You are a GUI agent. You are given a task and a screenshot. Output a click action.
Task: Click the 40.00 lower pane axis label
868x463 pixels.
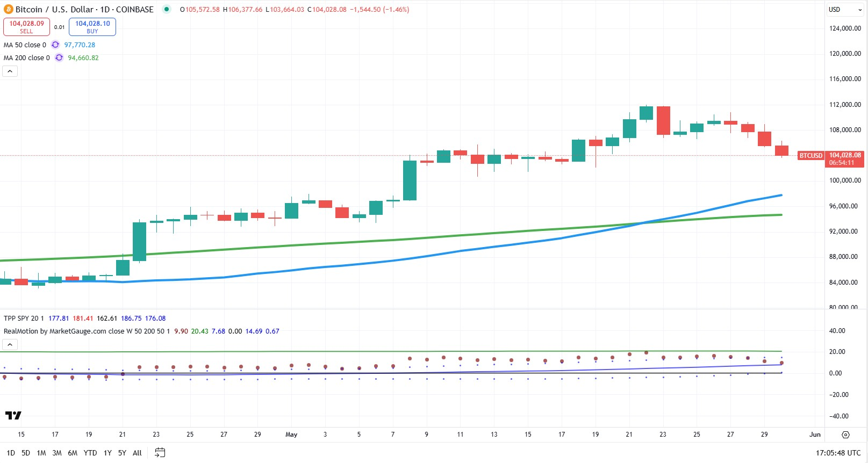click(x=837, y=331)
